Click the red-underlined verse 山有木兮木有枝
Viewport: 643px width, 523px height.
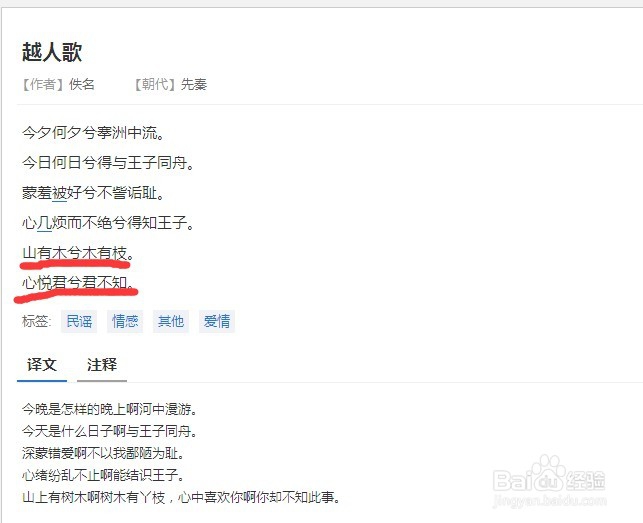coord(78,253)
